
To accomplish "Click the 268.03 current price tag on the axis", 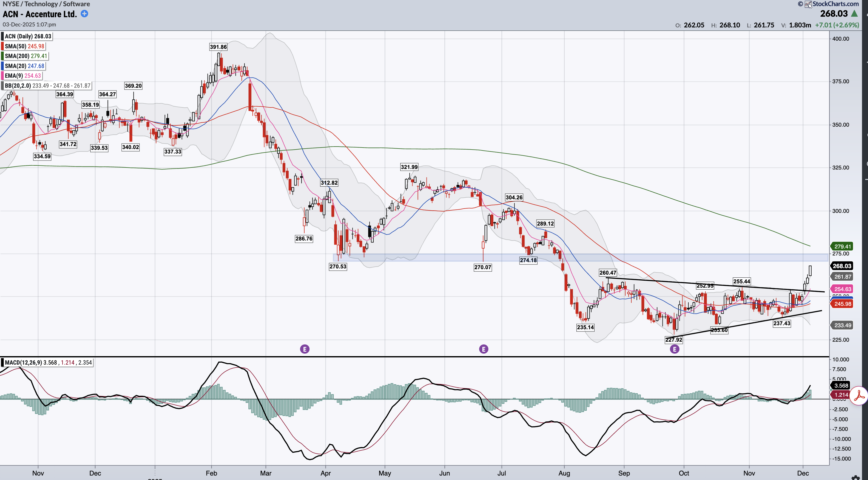I will click(x=842, y=266).
